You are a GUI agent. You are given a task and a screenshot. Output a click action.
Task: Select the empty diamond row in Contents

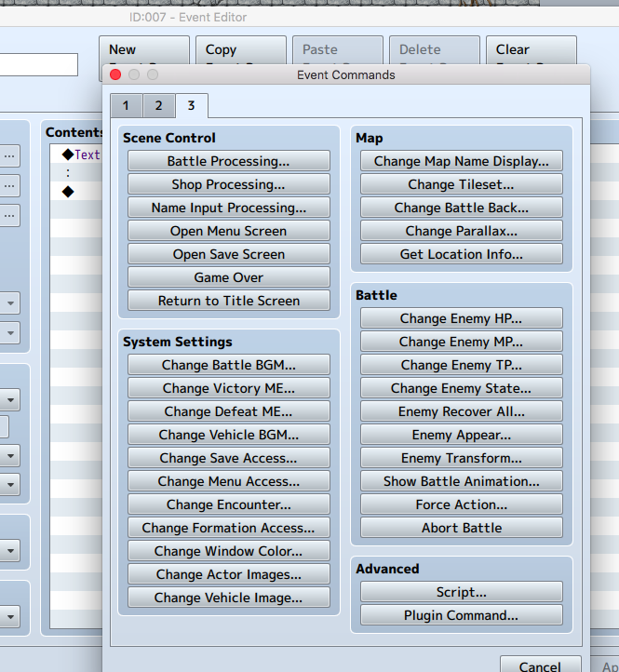point(76,192)
